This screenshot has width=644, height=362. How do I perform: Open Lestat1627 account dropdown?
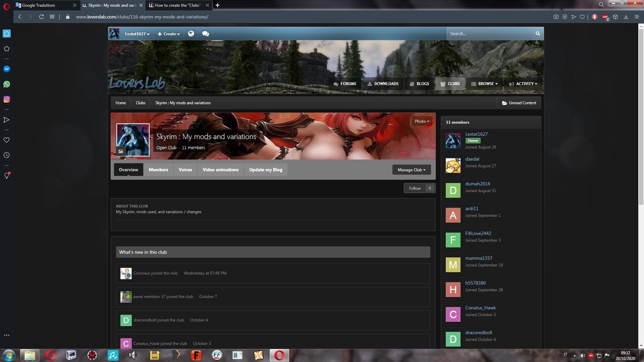[137, 34]
